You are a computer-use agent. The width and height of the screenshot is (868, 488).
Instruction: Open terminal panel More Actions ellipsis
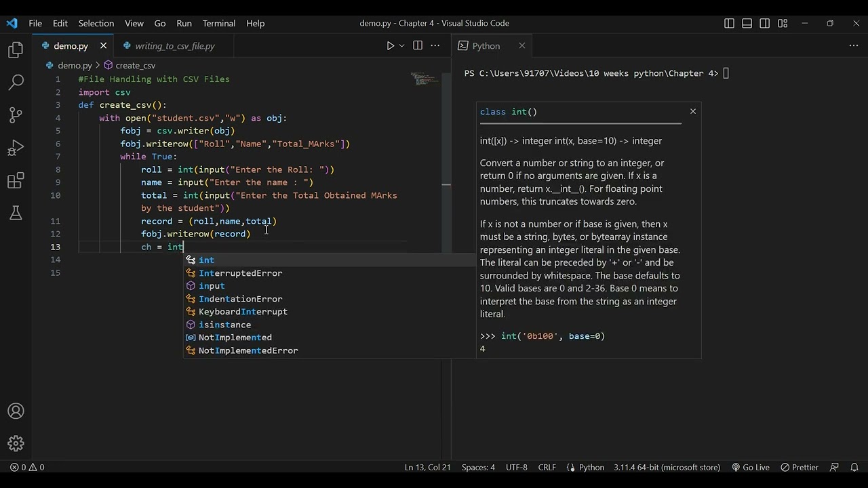pyautogui.click(x=854, y=45)
